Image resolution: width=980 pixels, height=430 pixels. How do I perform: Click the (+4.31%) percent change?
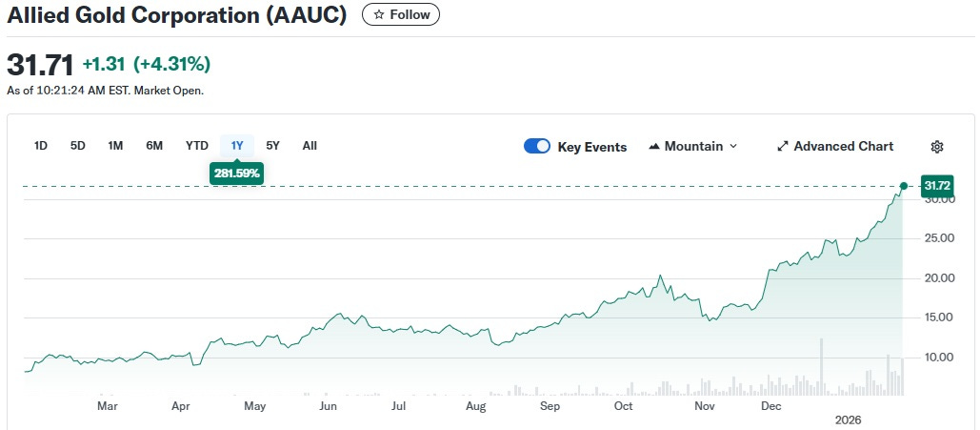coord(170,64)
